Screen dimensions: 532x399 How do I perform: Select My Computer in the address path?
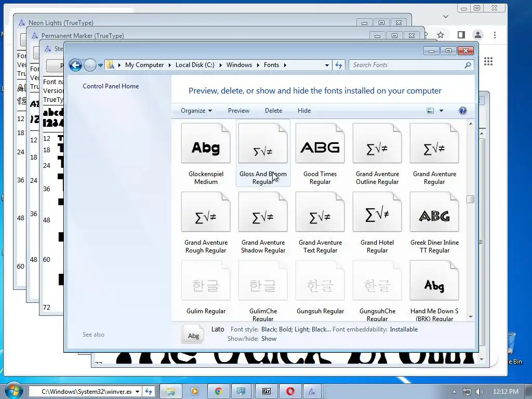point(144,65)
